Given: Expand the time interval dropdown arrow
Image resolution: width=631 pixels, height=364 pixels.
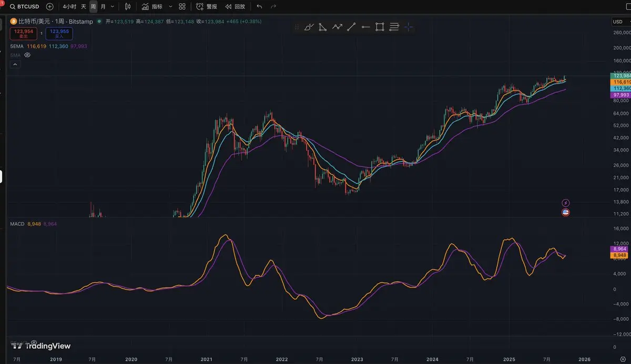Looking at the screenshot, I should tap(113, 7).
